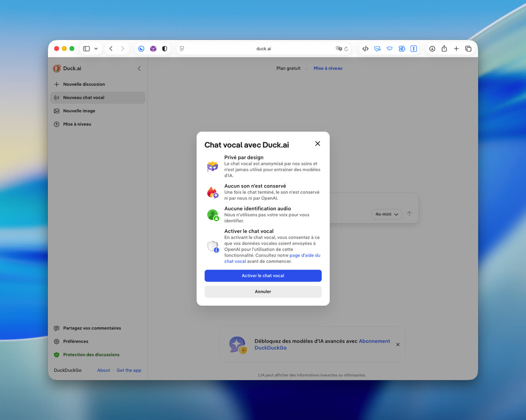Click the duck.ai address bar

263,49
